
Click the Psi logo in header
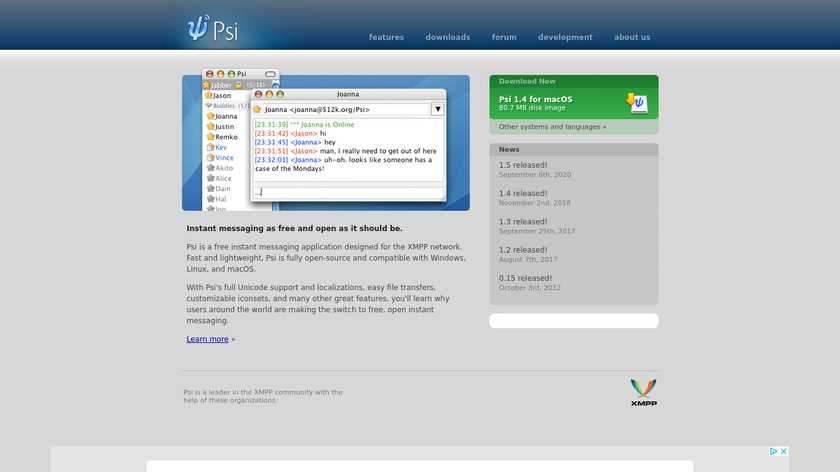click(213, 28)
